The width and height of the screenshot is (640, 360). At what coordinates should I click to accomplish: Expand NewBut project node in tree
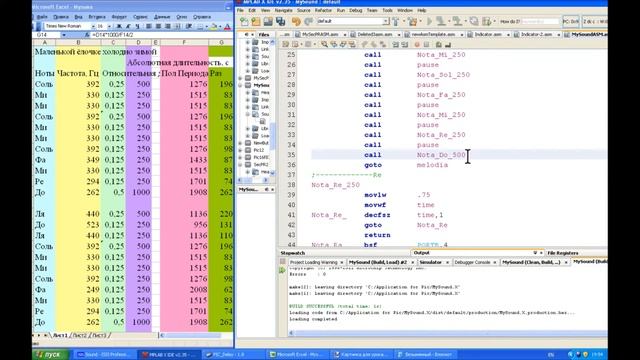tap(240, 143)
